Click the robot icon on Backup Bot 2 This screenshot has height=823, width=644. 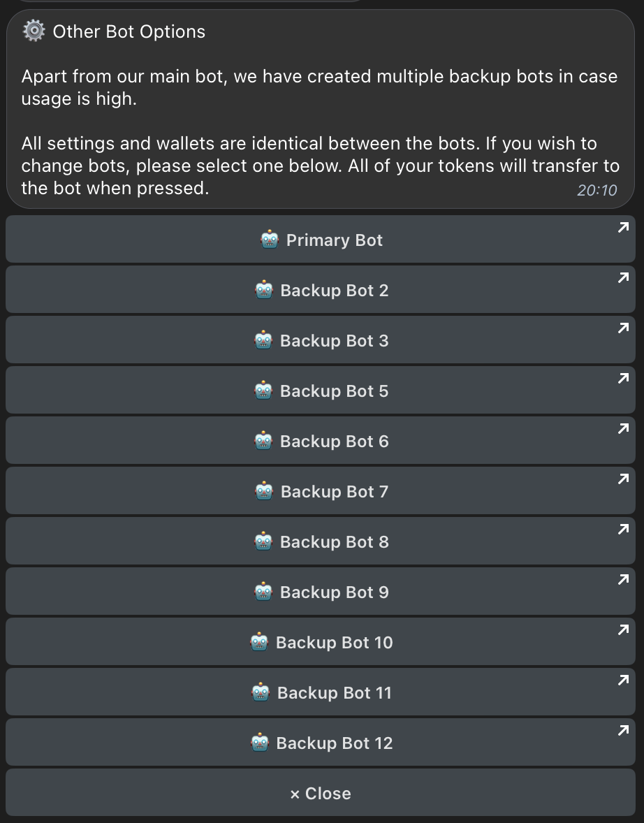263,291
